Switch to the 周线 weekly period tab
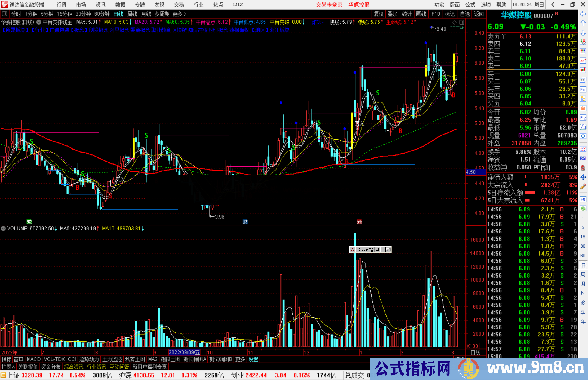 (132, 14)
